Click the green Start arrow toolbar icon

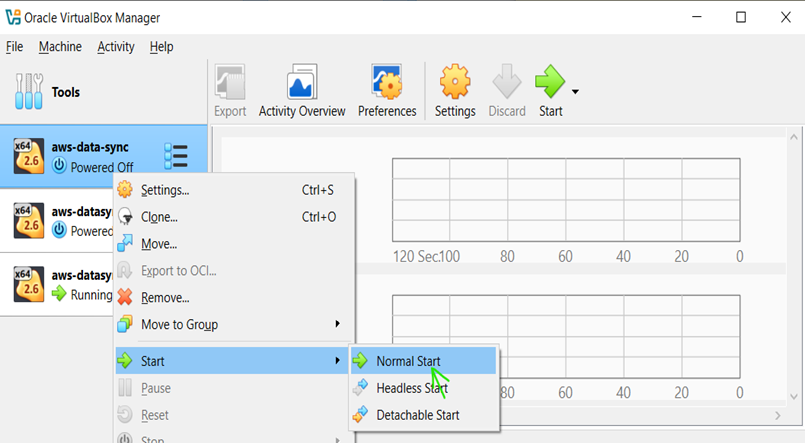pos(550,81)
